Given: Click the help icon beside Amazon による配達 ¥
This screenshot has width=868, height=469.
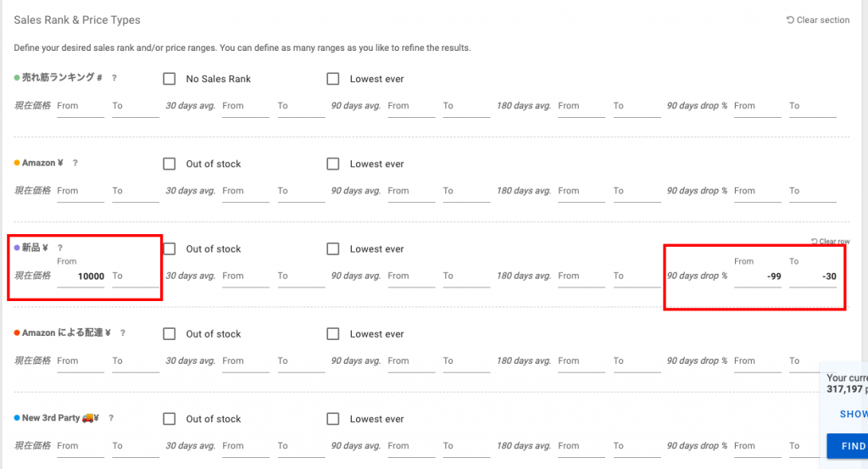Looking at the screenshot, I should point(122,333).
